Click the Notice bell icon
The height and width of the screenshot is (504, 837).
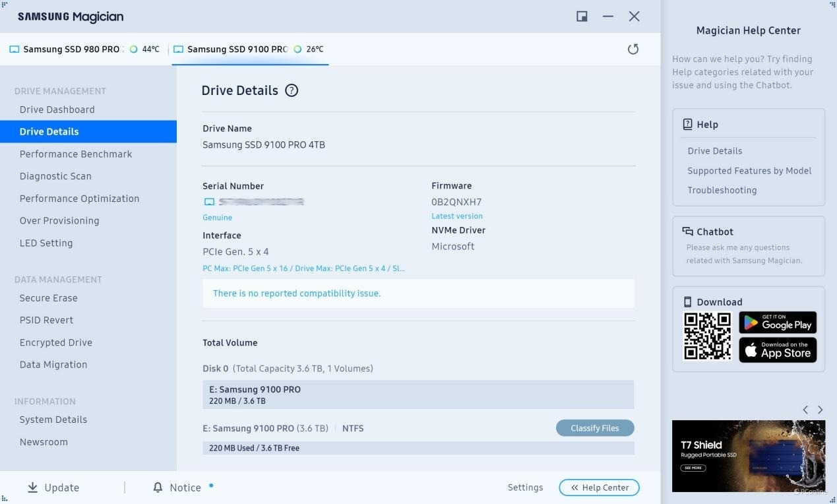158,488
